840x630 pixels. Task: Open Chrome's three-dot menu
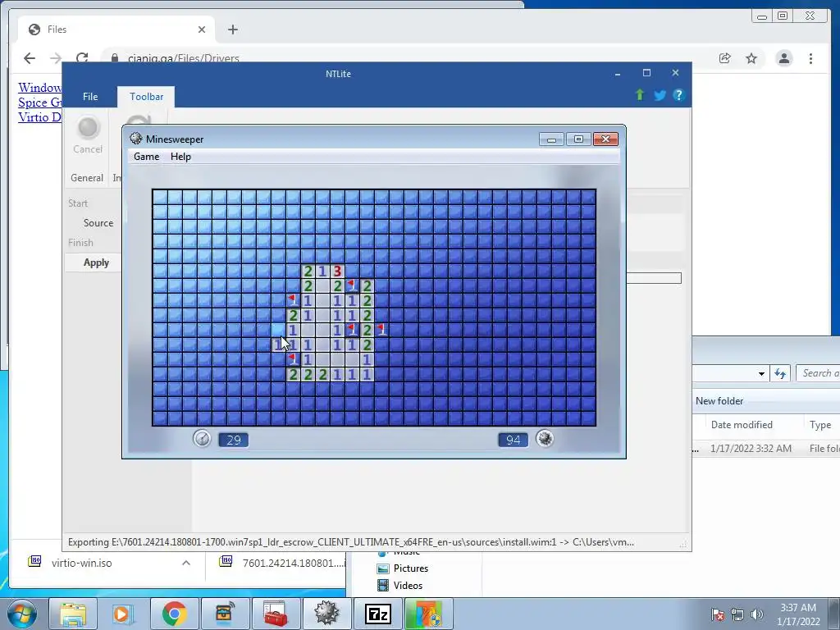pos(810,58)
